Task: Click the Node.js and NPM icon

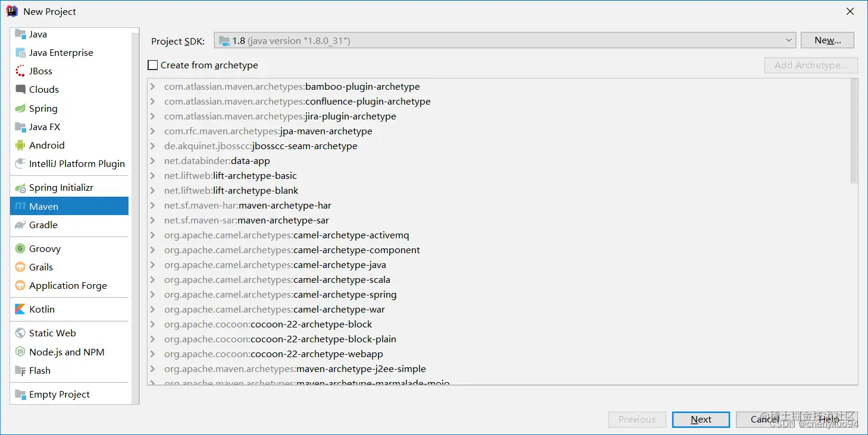Action: pyautogui.click(x=21, y=352)
